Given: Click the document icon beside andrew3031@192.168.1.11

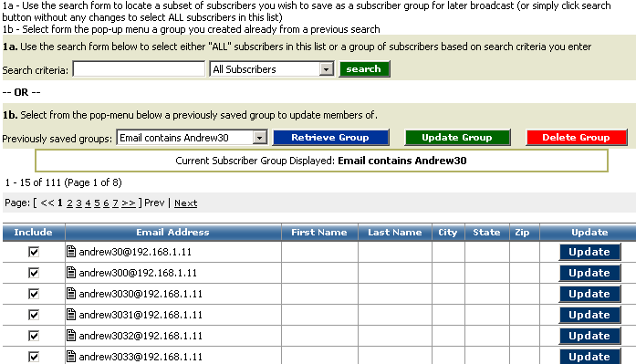Looking at the screenshot, I should coord(71,315).
